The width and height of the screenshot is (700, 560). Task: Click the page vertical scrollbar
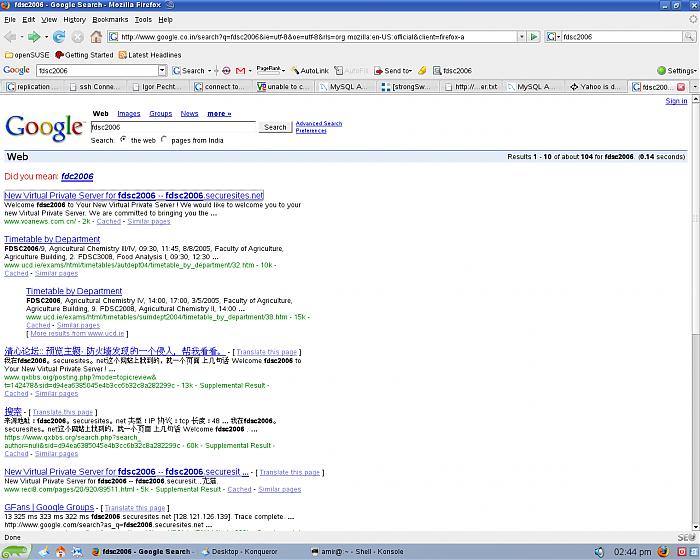(696, 313)
